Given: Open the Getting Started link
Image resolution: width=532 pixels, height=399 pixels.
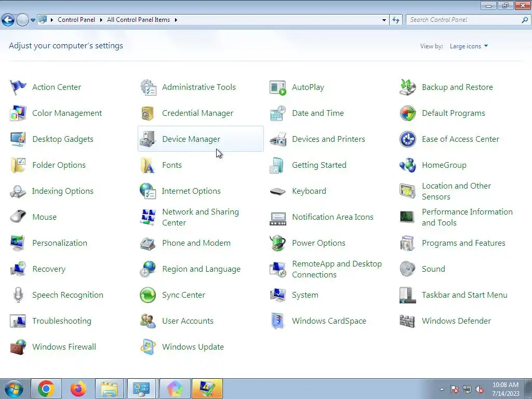Looking at the screenshot, I should click(x=320, y=165).
